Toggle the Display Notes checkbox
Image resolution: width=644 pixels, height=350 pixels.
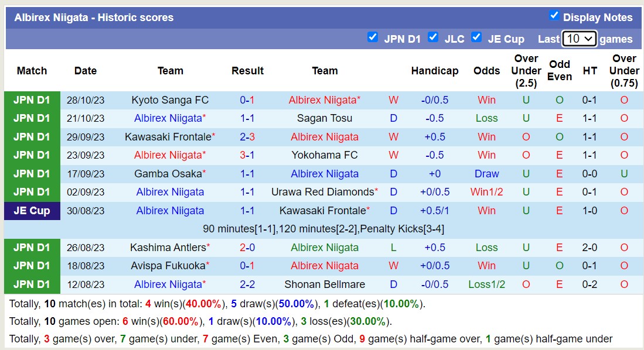554,16
